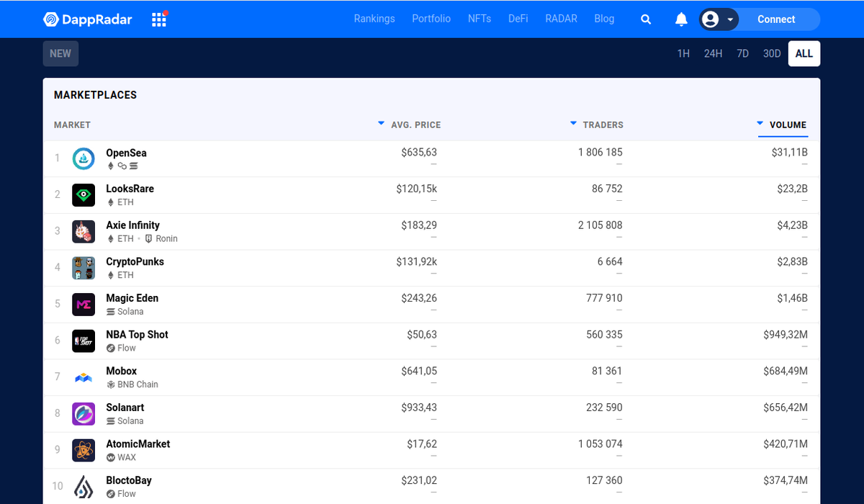Click the search icon
Viewport: 864px width, 504px height.
tap(646, 19)
